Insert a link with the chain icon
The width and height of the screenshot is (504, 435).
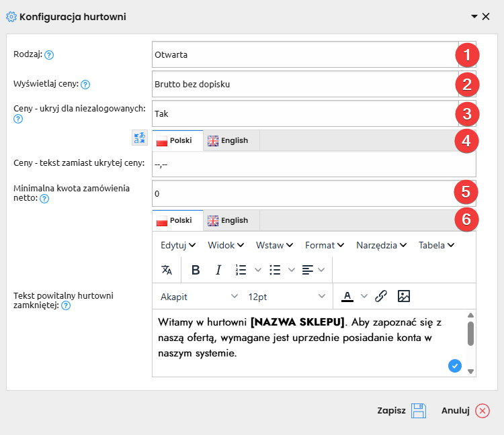381,296
